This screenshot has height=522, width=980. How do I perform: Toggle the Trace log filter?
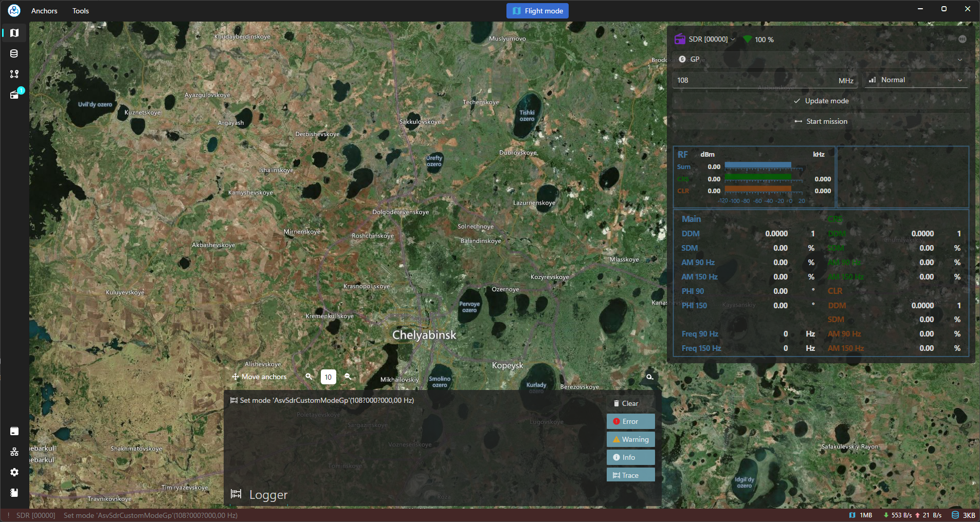[630, 475]
